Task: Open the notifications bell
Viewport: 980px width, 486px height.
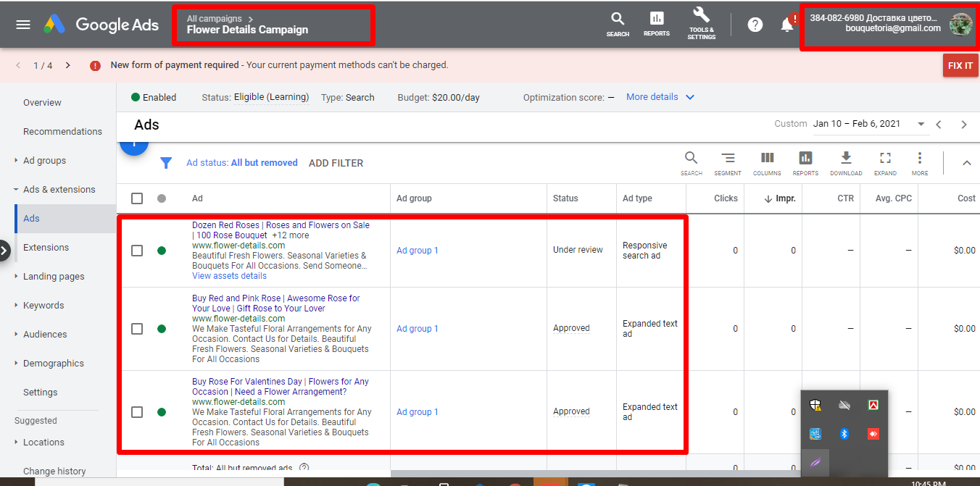Action: (x=786, y=25)
